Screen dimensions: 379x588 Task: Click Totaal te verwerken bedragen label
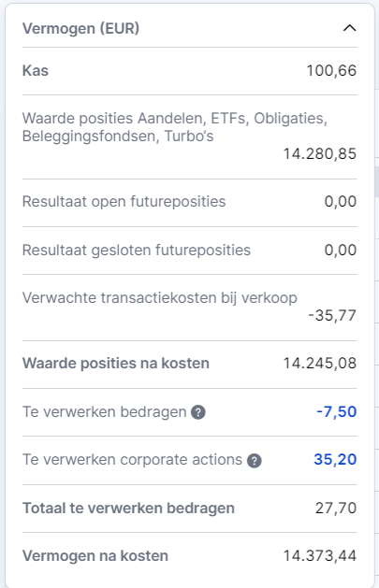pos(128,509)
